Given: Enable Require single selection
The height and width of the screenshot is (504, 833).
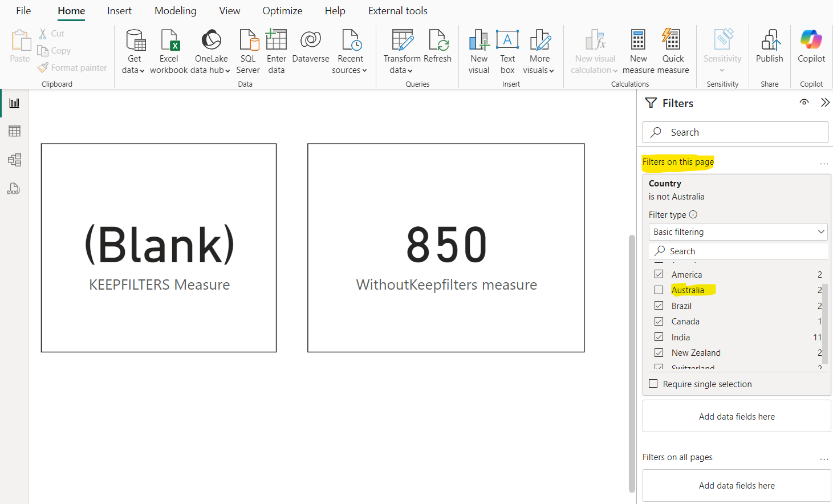Looking at the screenshot, I should 653,384.
